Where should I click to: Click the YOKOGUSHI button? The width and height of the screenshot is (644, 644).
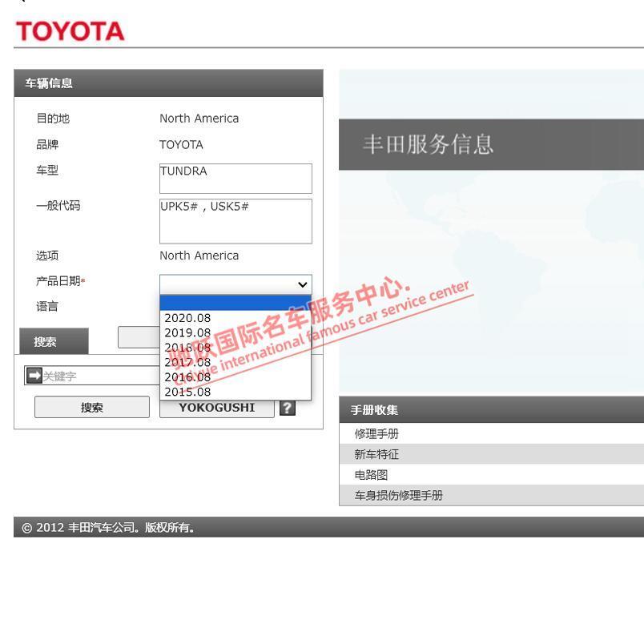tap(217, 409)
